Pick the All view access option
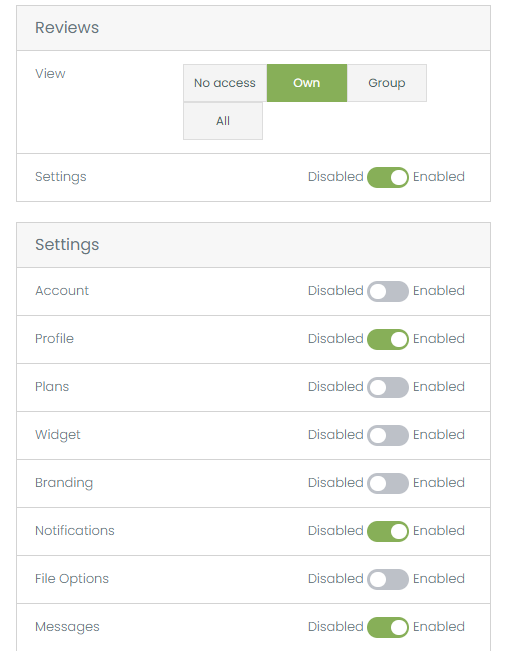Screen dimensions: 510x651 pyautogui.click(x=223, y=121)
